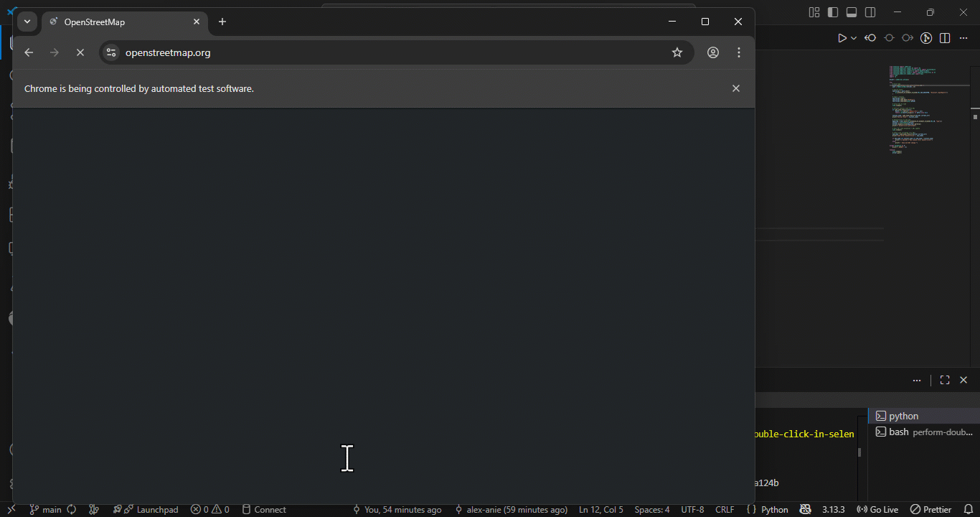Image resolution: width=980 pixels, height=517 pixels.
Task: Bookmark the page with the star icon
Action: (677, 52)
